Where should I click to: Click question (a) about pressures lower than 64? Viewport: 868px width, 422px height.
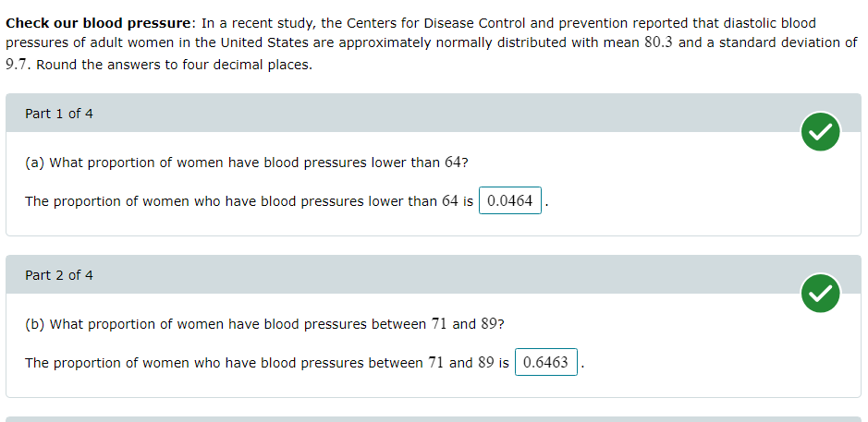click(x=247, y=163)
